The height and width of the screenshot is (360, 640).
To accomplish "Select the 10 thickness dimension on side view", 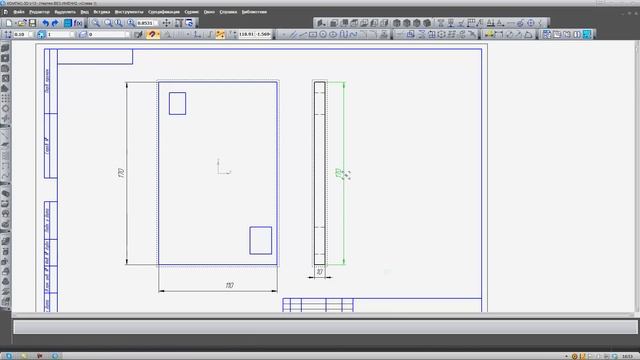I will tap(320, 271).
